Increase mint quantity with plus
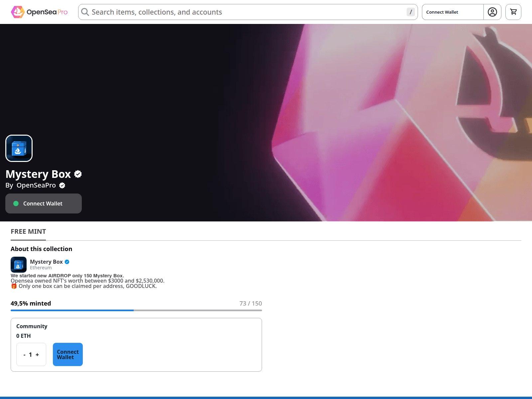Screen dimensions: 532x399 tap(37, 355)
